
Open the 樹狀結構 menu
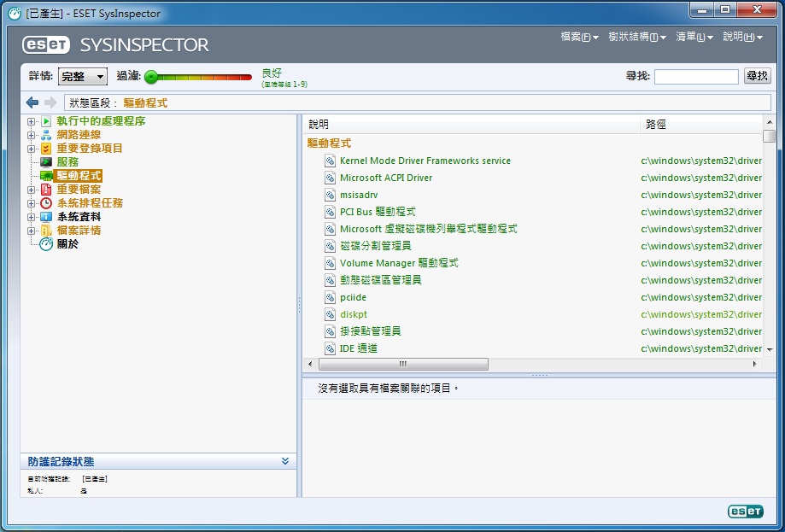coord(637,37)
